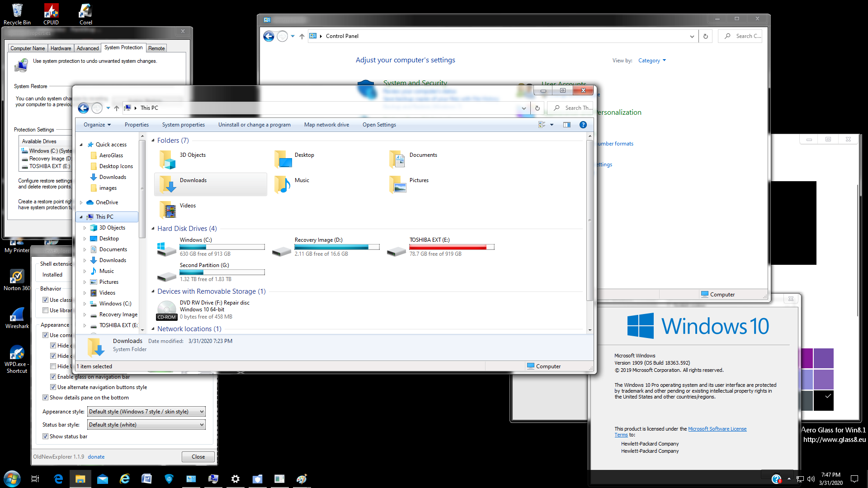Click up-folder arrow in This PC window

click(x=117, y=108)
